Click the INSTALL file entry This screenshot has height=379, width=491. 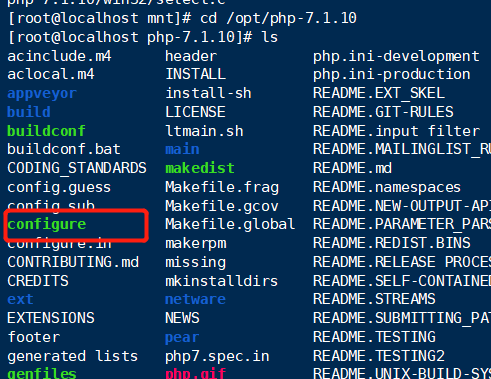pyautogui.click(x=195, y=74)
